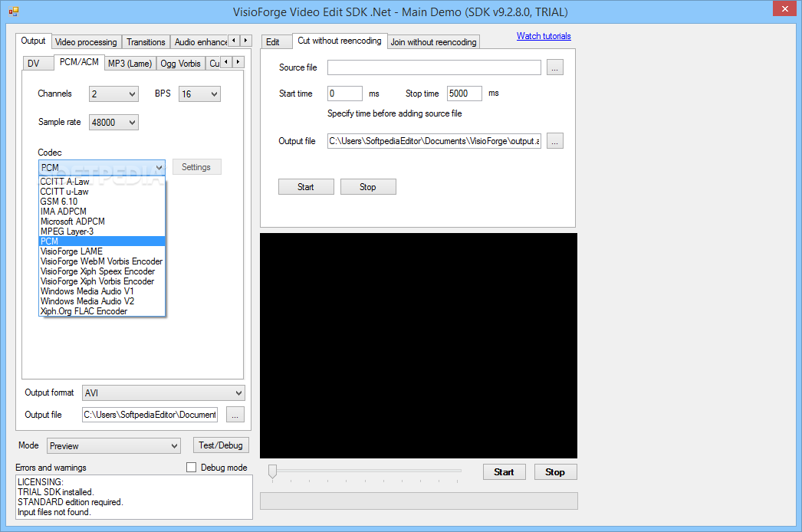
Task: Collapse the Codec combo box
Action: (102, 167)
